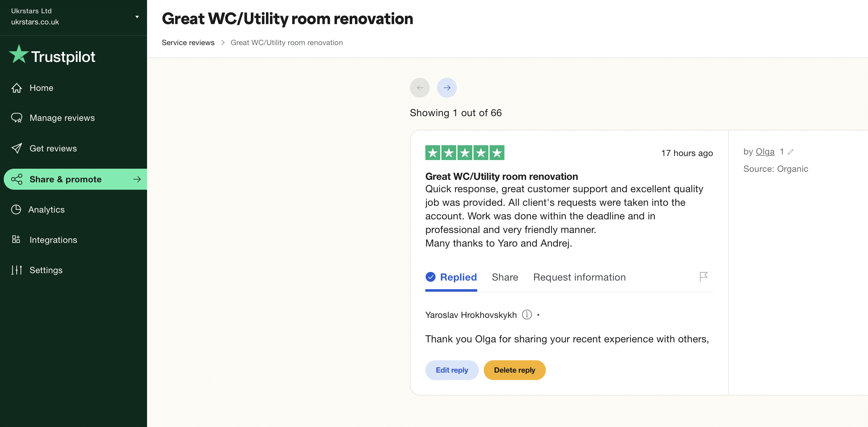This screenshot has height=427, width=868.
Task: Click the Edit reply button
Action: tap(452, 370)
